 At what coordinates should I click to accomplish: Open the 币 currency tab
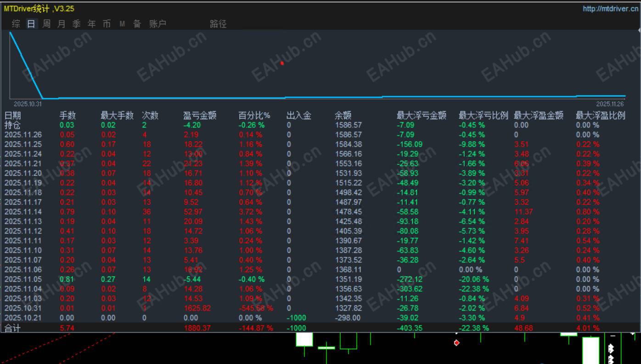(x=107, y=24)
